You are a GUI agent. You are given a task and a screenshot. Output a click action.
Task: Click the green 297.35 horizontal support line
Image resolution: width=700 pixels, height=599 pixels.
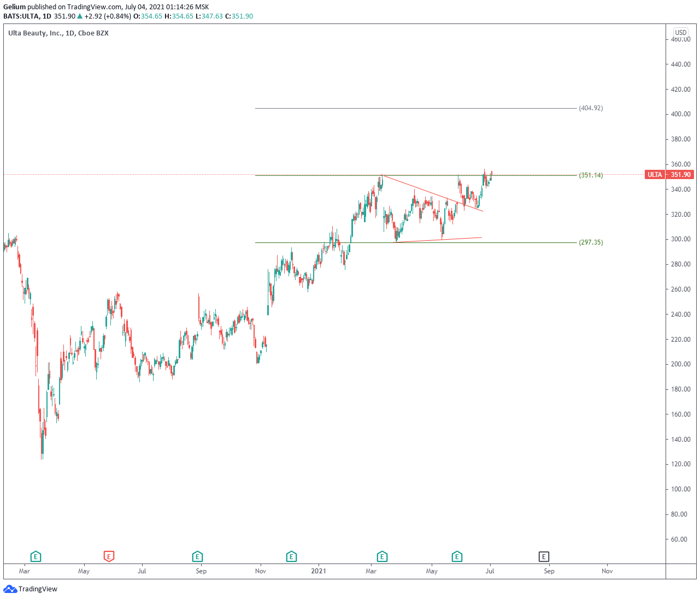click(x=416, y=242)
